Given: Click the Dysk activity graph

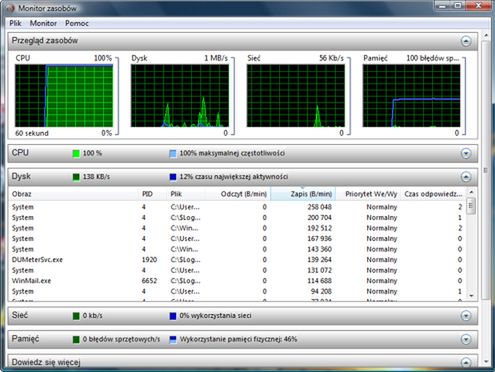Looking at the screenshot, I should [180, 96].
